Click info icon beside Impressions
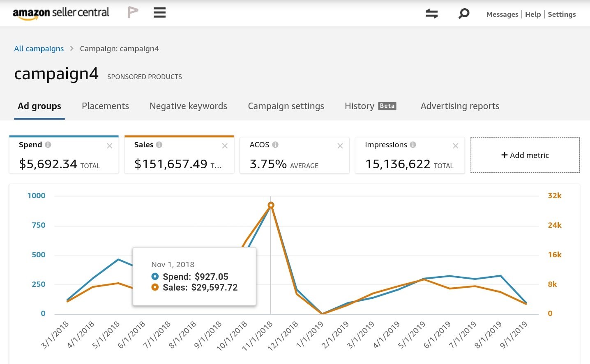Image resolution: width=590 pixels, height=364 pixels. (413, 145)
